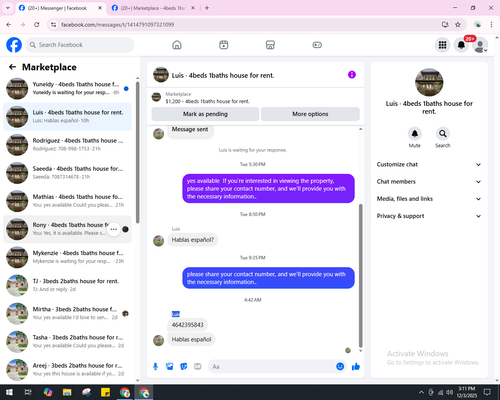Screen dimensions: 500x400
Task: Choose a sticker icon in composer
Action: pos(184,367)
